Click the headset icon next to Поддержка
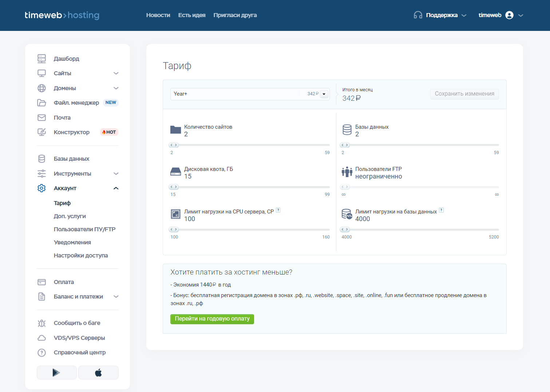Viewport: 550px width, 392px height. tap(418, 15)
